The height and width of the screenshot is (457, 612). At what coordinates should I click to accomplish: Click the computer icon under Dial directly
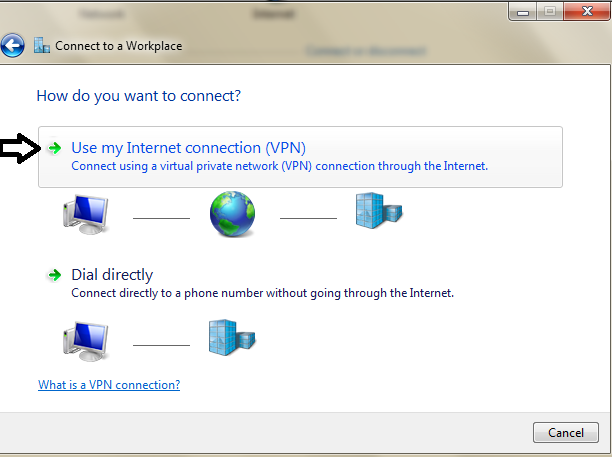pyautogui.click(x=86, y=341)
